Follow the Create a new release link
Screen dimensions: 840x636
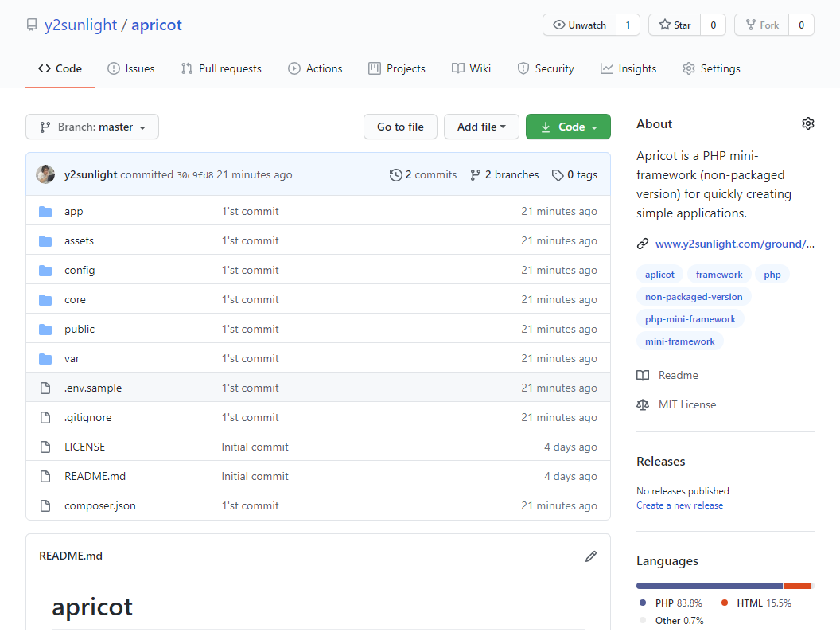click(x=679, y=505)
